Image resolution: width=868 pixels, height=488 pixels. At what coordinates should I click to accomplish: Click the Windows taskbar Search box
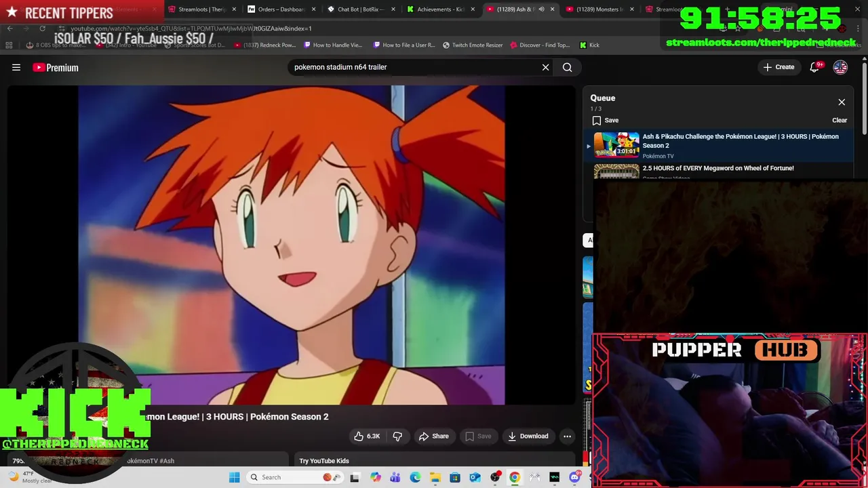[295, 477]
